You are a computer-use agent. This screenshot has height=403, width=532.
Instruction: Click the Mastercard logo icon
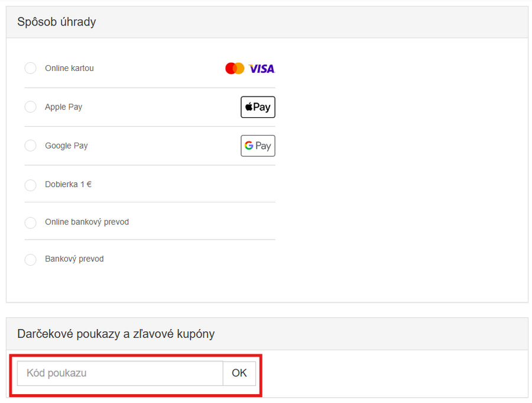[x=235, y=69]
